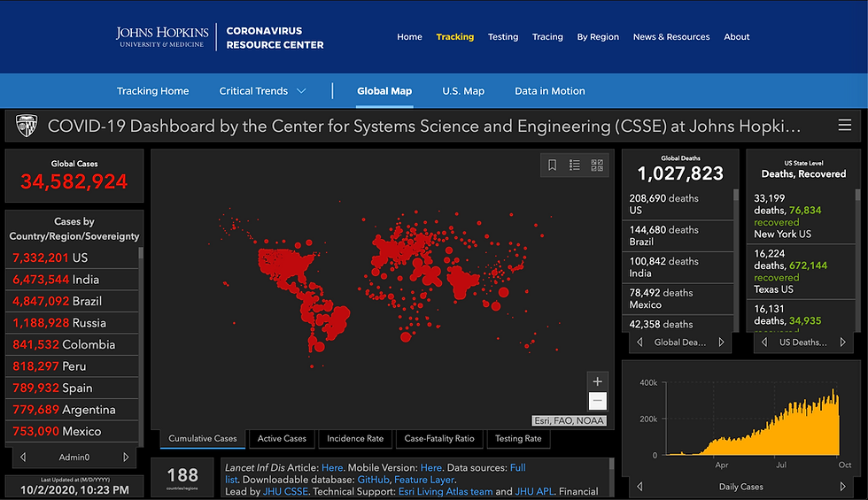This screenshot has height=500, width=868.
Task: Switch to U.S. Map tab
Action: pos(462,90)
